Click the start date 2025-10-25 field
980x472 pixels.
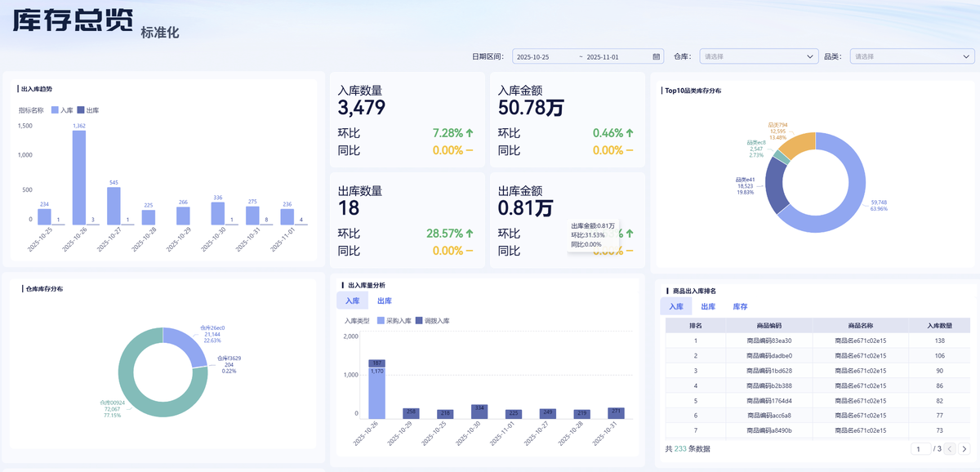532,56
